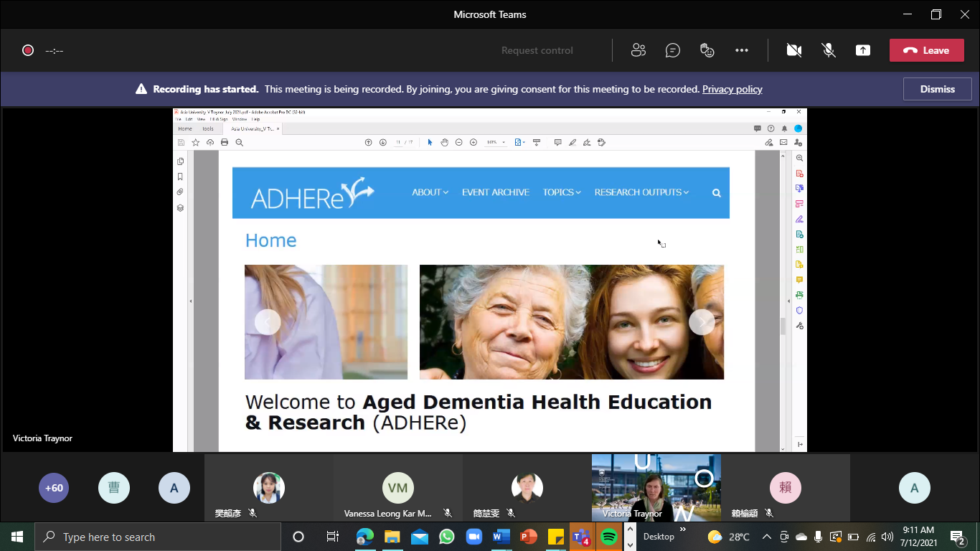Open the reactions icon

point(707,50)
